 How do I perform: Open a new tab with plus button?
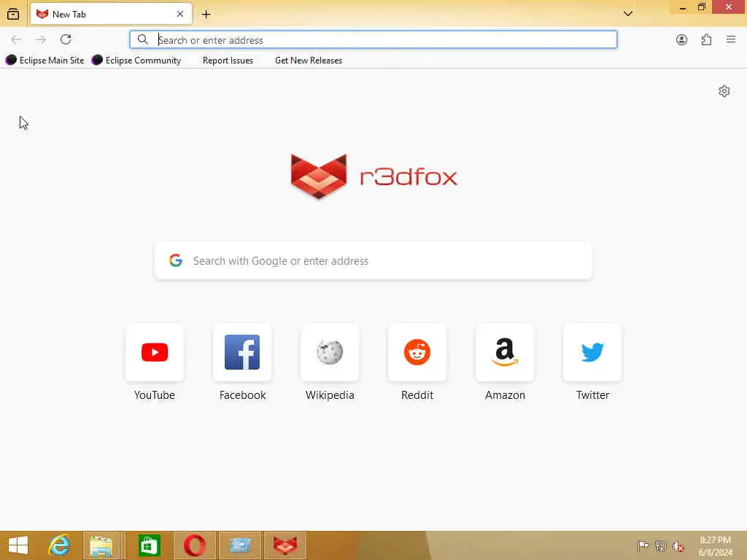point(206,15)
